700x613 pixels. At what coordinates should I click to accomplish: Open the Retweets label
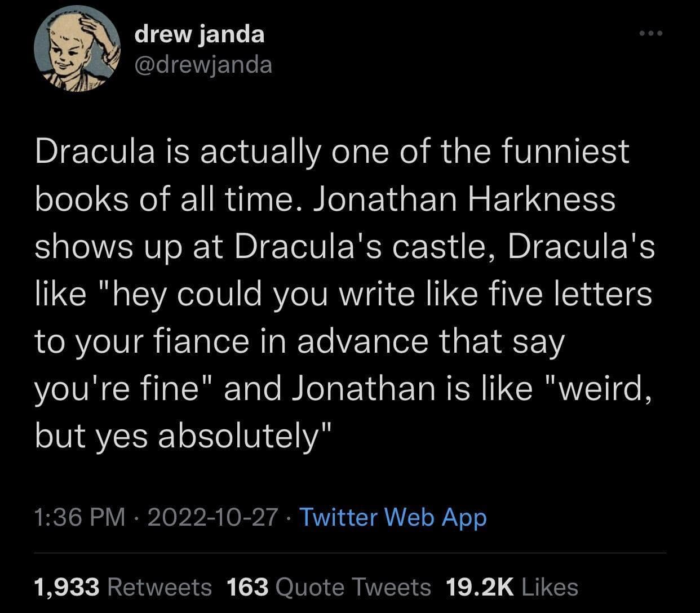[x=159, y=587]
